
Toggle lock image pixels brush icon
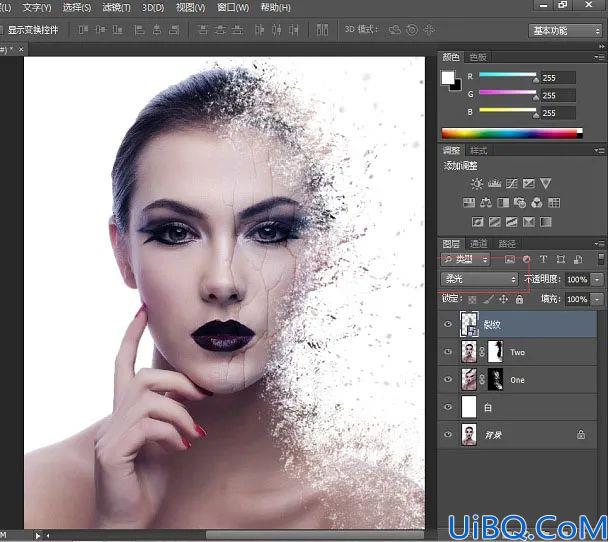click(x=489, y=299)
